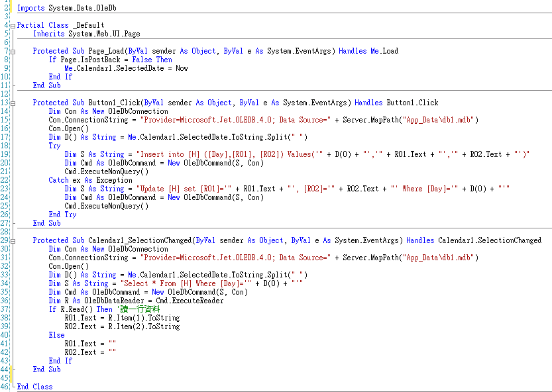Click 'Dim Con As New OleDbConnection' on line 14
Screen dimensions: 552x392
109,111
